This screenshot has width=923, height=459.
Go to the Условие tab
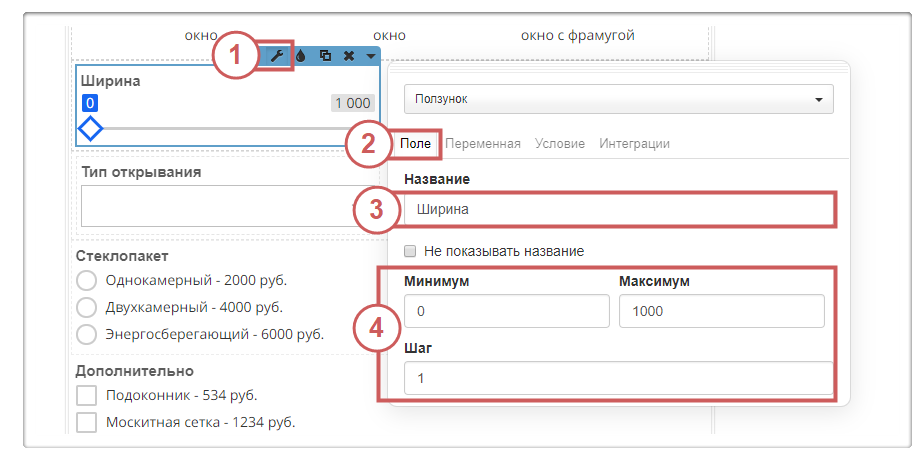pyautogui.click(x=560, y=144)
